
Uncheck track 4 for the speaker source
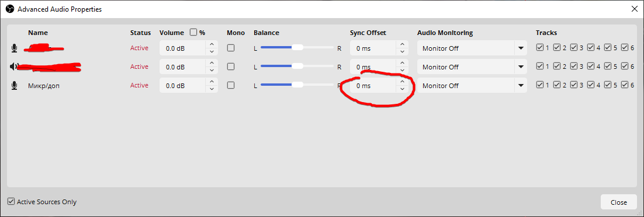coord(591,66)
